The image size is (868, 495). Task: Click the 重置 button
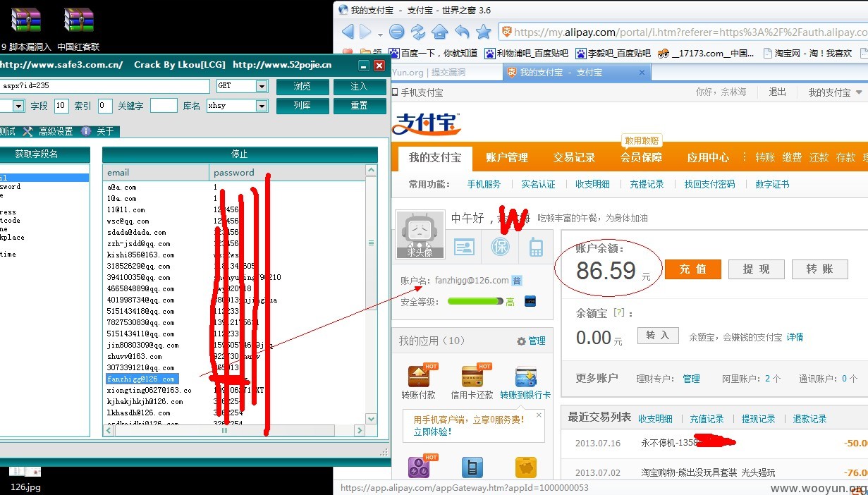pyautogui.click(x=360, y=106)
